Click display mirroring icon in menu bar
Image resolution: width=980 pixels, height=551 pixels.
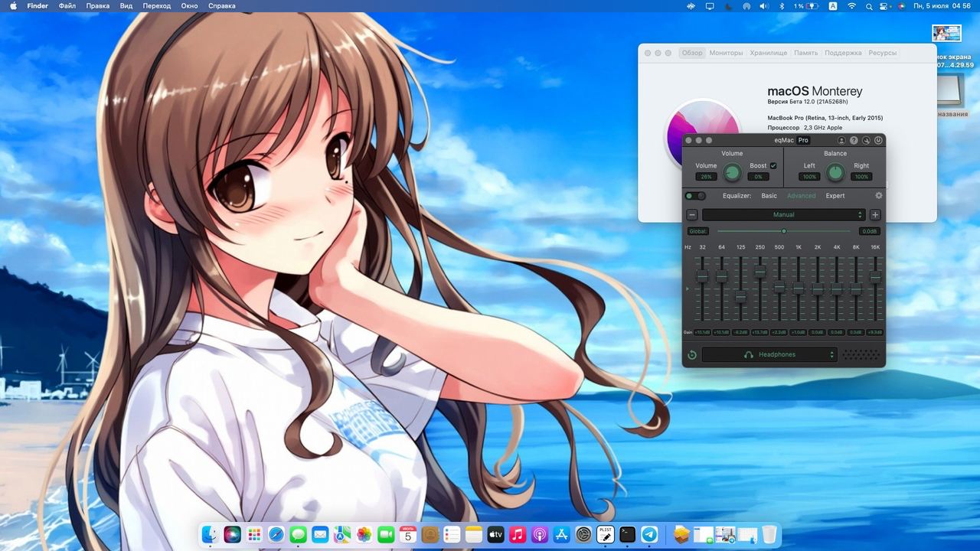[x=710, y=6]
